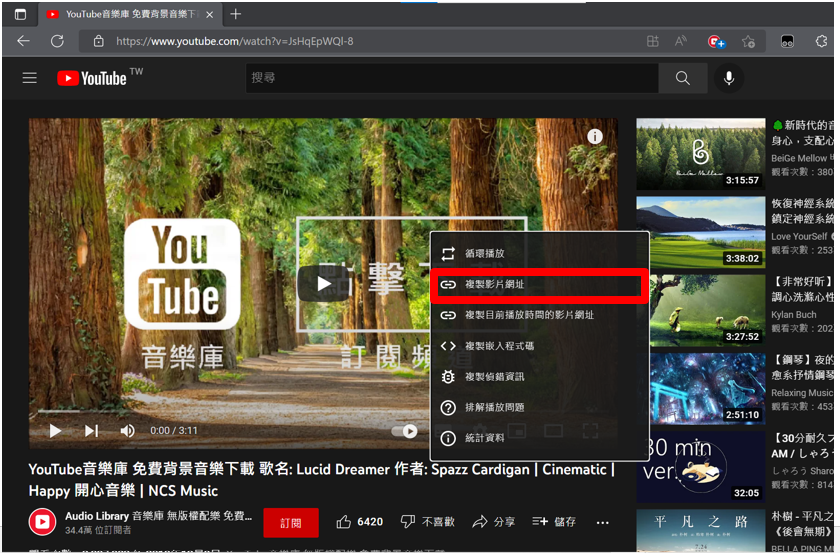The height and width of the screenshot is (553, 840).
Task: Play the video with large center button
Action: 324,283
